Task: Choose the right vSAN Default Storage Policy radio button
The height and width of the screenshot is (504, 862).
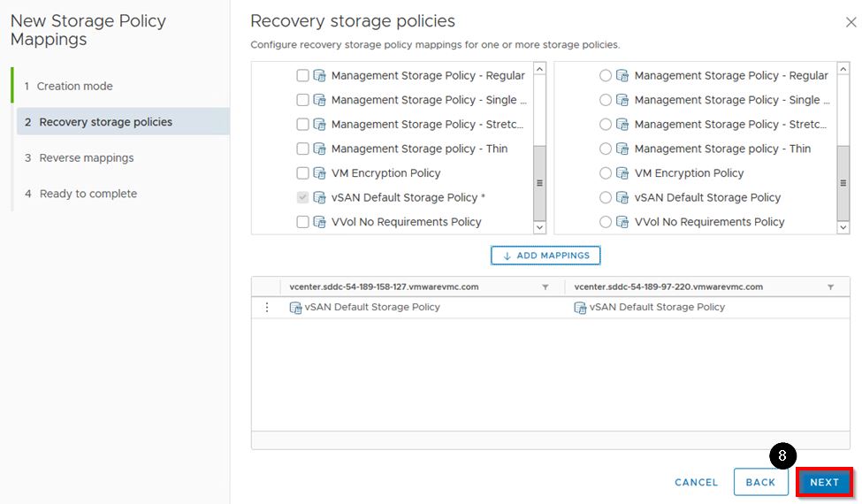Action: click(x=606, y=198)
